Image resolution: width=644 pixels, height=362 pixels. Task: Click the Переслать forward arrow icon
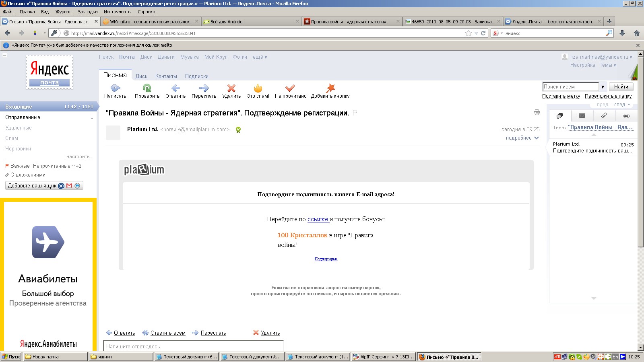[204, 88]
